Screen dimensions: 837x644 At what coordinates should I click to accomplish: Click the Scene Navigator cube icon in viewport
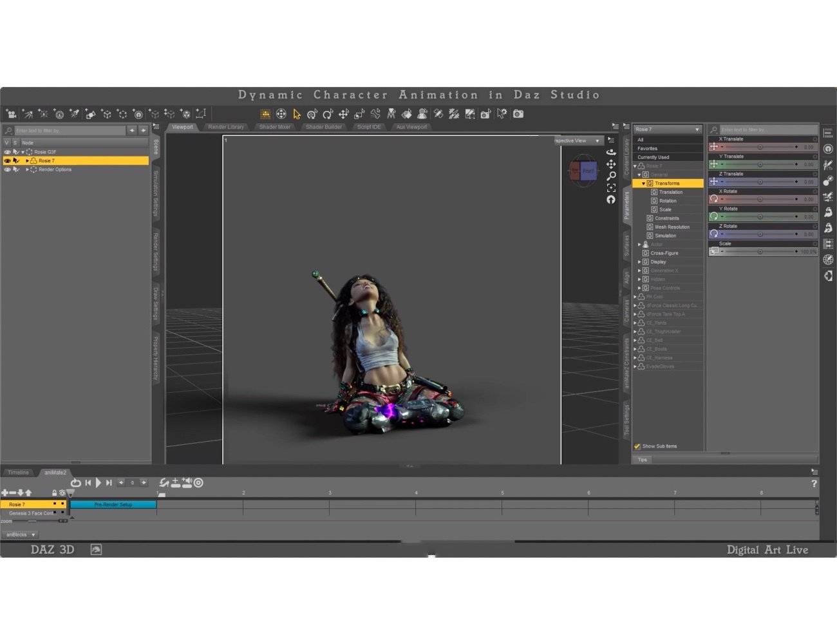click(584, 171)
